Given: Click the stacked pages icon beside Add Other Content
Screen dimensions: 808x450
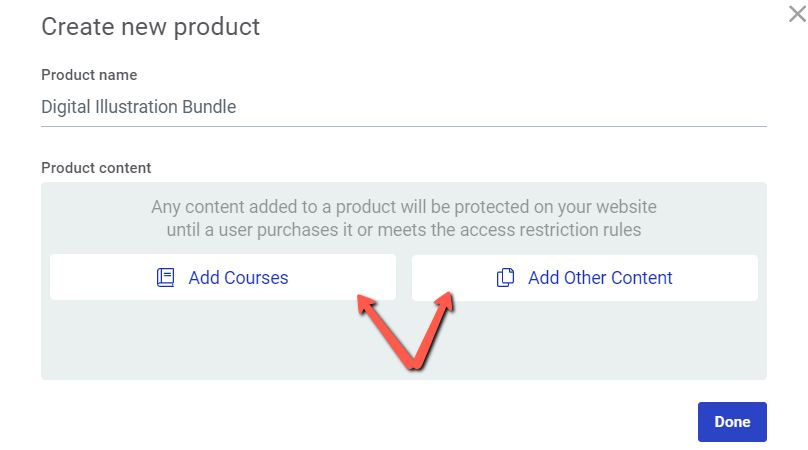Looking at the screenshot, I should coord(506,277).
